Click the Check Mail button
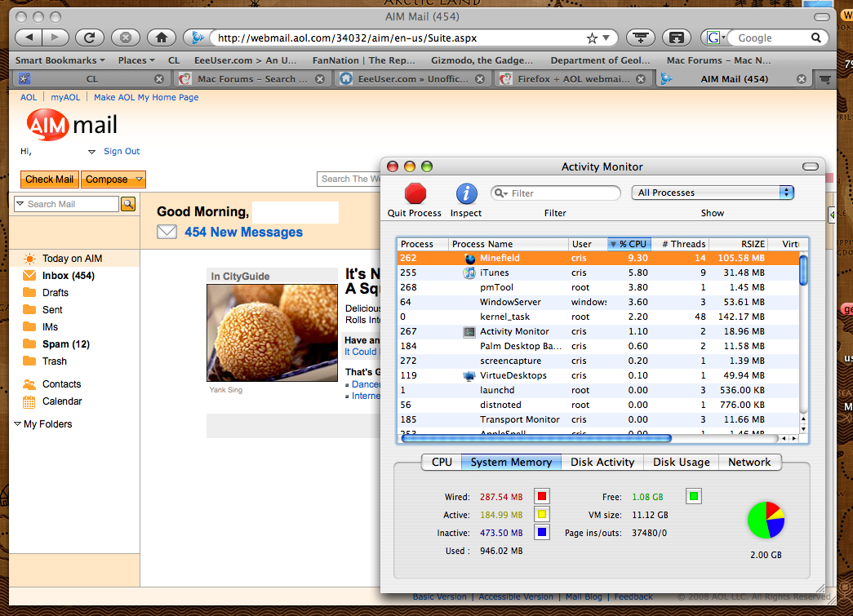853x616 pixels. [x=50, y=179]
